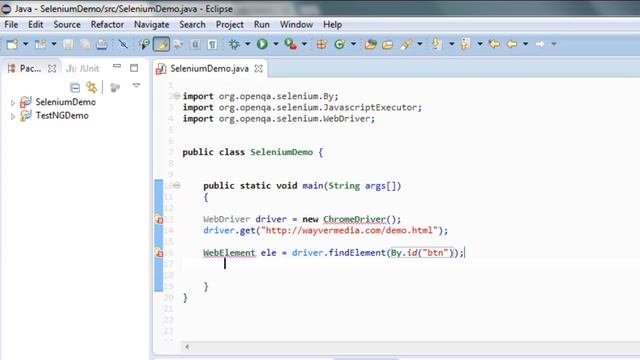This screenshot has width=640, height=360.
Task: Open the Navigate menu
Action: (151, 24)
